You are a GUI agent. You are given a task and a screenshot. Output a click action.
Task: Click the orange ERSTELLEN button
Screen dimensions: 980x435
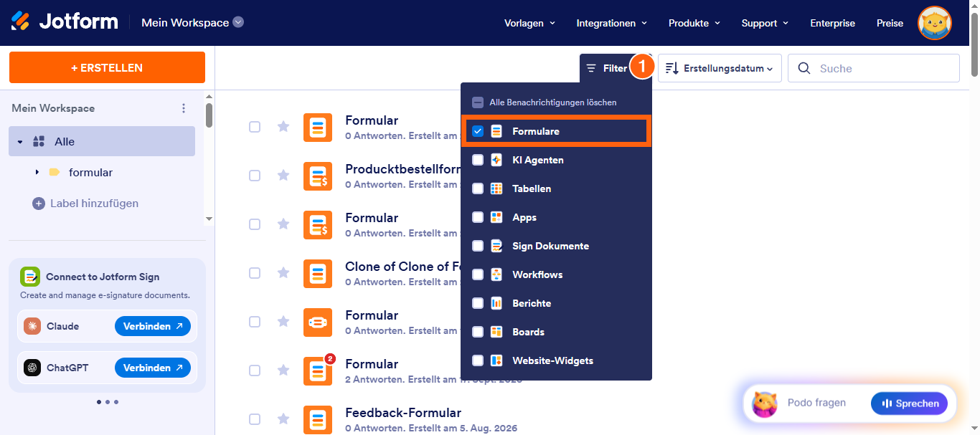(x=107, y=67)
